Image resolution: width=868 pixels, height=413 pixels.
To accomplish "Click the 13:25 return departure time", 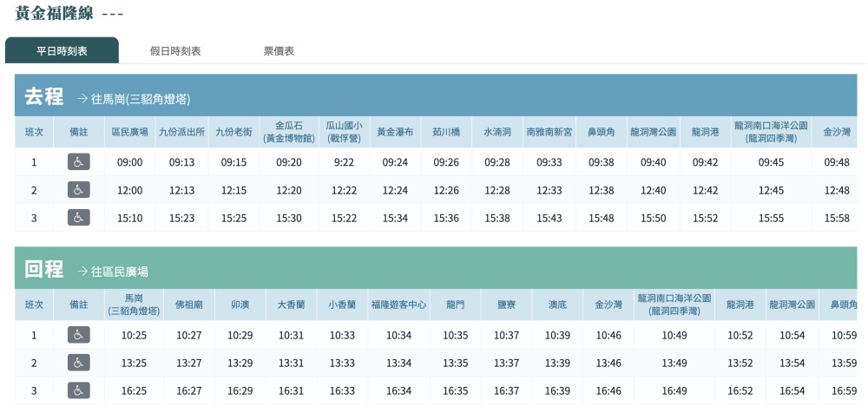I will click(x=134, y=364).
